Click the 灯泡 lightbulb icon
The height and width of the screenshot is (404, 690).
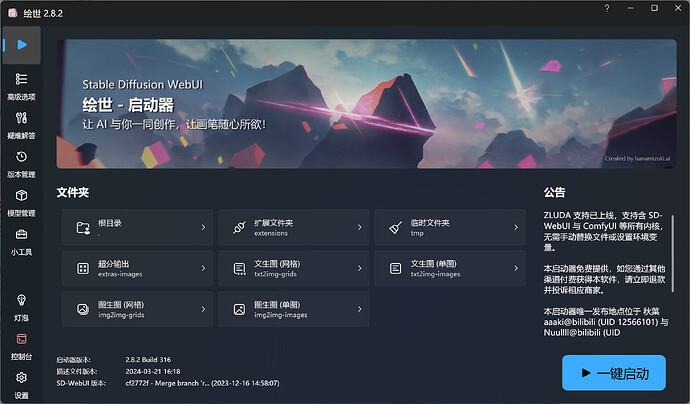21,300
